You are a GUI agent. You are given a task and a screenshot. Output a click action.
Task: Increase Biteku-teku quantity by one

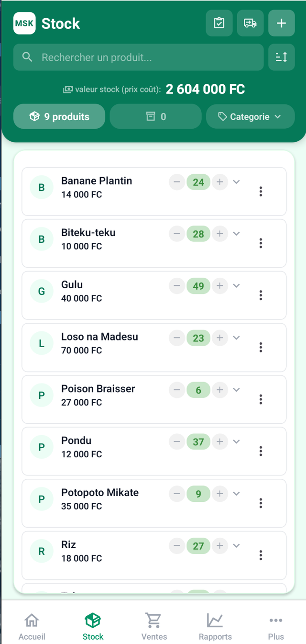click(220, 234)
